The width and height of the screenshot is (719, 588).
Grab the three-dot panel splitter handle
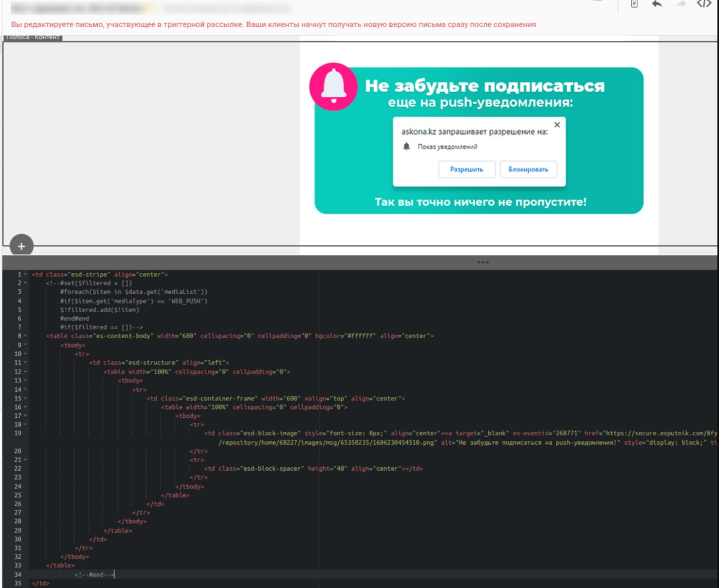click(483, 262)
